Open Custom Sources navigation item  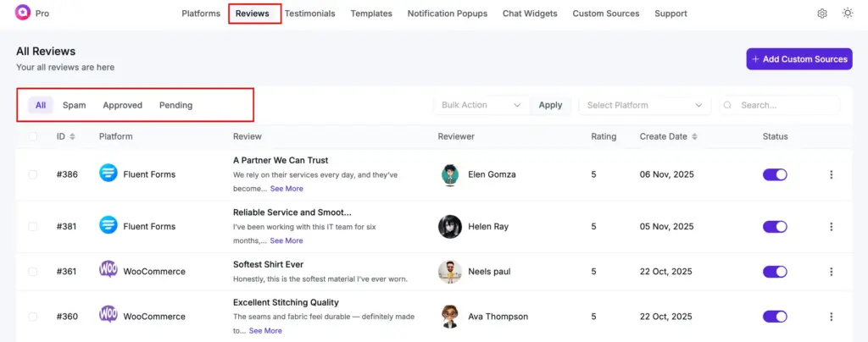click(605, 14)
